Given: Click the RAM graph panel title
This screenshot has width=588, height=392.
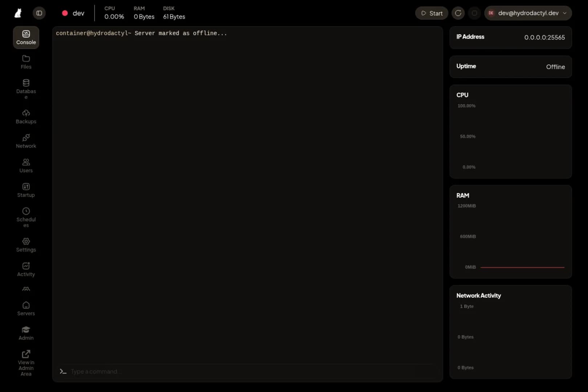Looking at the screenshot, I should [462, 195].
